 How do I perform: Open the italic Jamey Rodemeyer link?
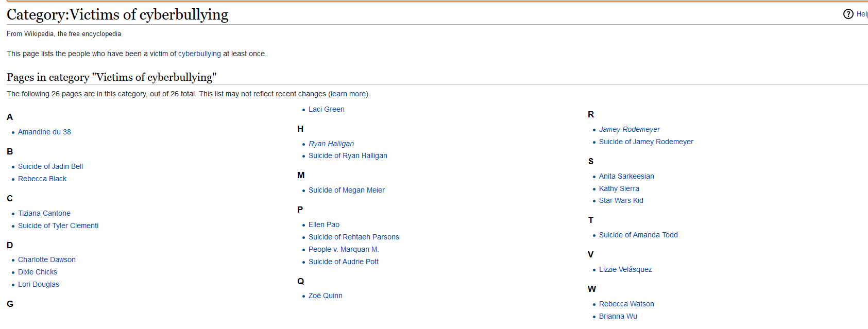[629, 129]
